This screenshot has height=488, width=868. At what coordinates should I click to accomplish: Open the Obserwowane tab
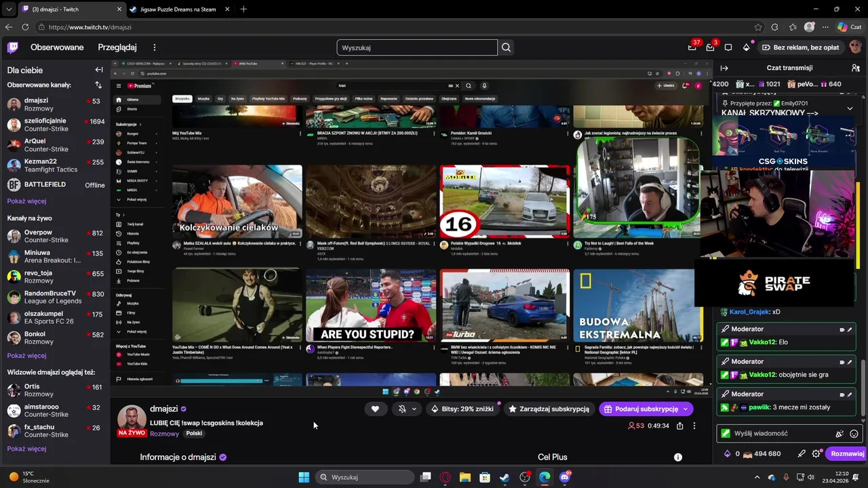pyautogui.click(x=57, y=47)
